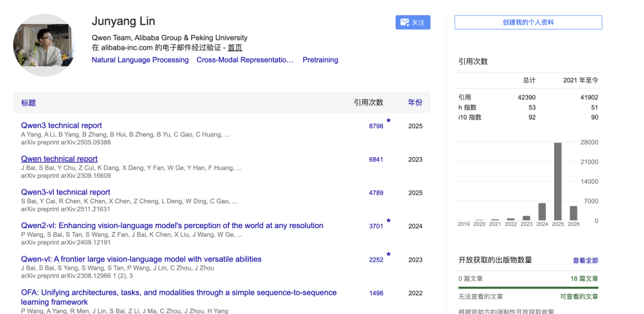
Task: Open Junyang Lin's profile photo
Action: point(44,45)
